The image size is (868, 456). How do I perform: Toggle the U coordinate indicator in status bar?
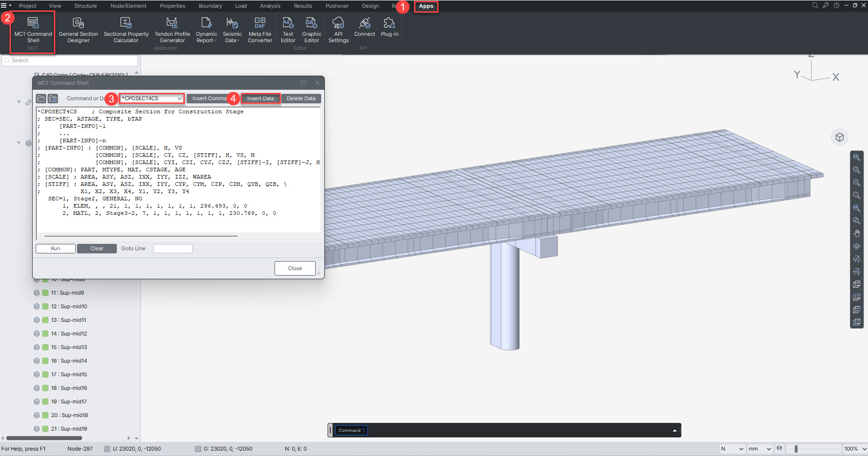107,449
